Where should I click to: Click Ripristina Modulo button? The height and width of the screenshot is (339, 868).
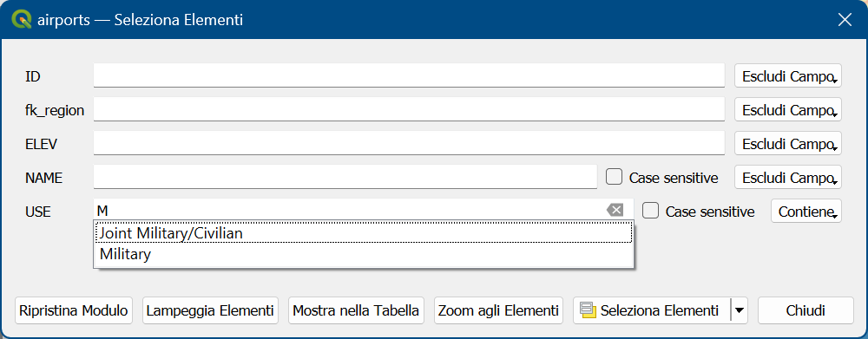74,310
